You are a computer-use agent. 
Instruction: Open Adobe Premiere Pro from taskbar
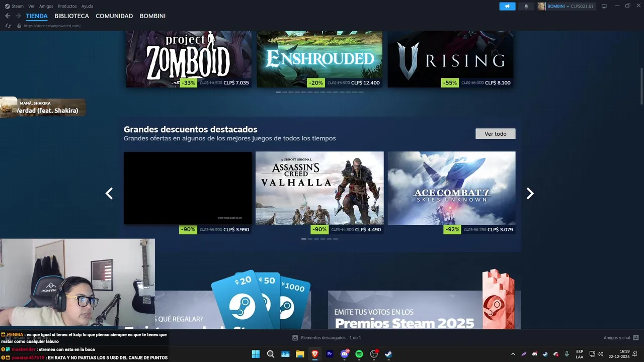click(330, 354)
